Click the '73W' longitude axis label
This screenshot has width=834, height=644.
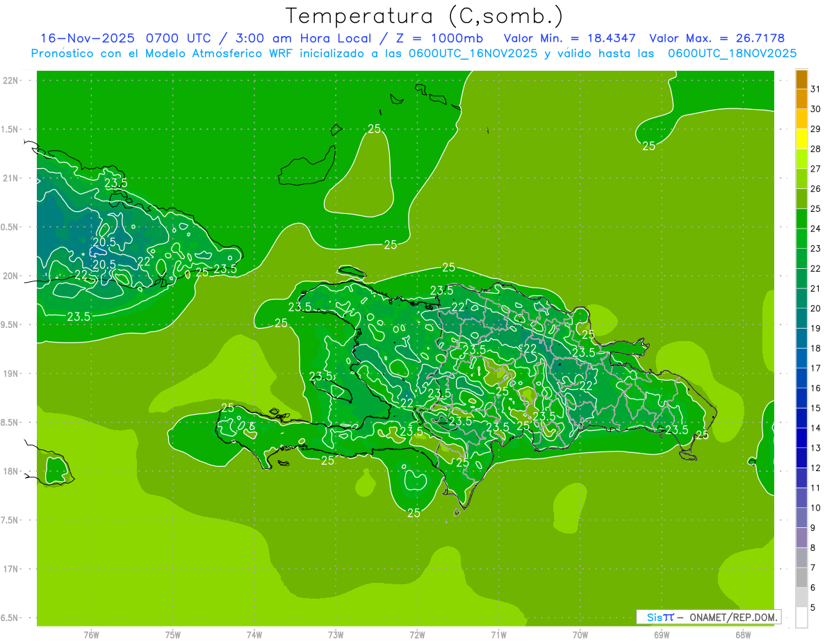pos(336,634)
